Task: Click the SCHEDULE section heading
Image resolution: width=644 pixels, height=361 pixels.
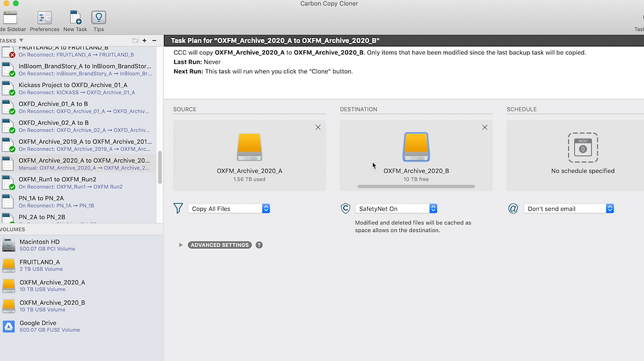Action: (522, 110)
